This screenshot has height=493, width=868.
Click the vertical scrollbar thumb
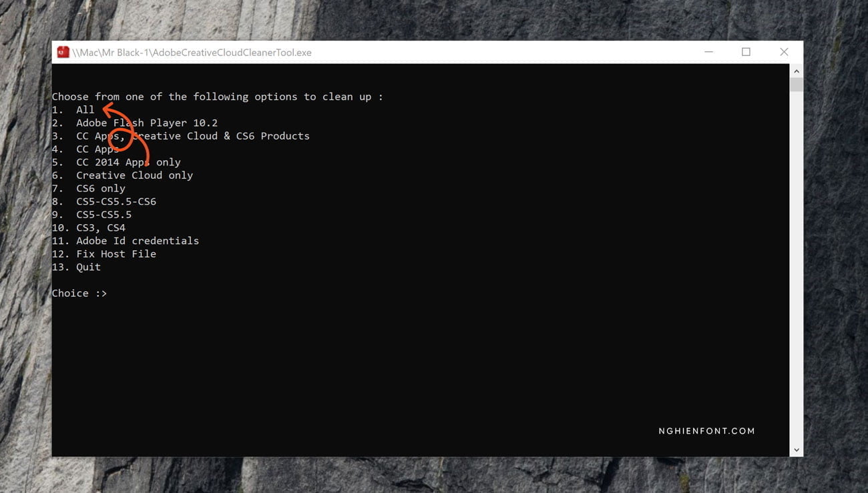(x=796, y=84)
